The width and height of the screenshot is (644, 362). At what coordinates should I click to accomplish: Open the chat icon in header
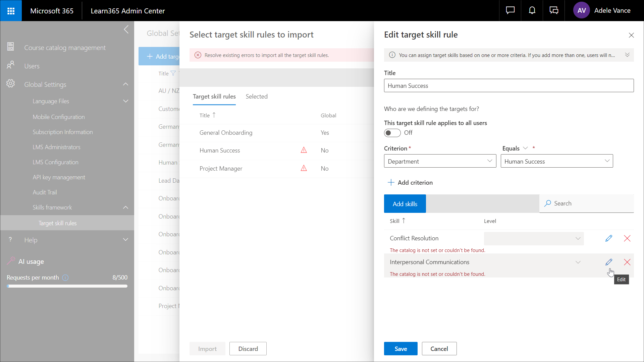(510, 11)
